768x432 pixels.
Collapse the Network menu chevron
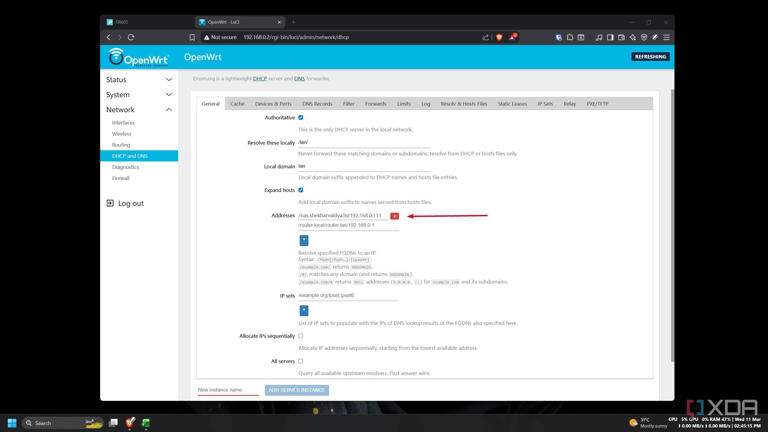[168, 110]
